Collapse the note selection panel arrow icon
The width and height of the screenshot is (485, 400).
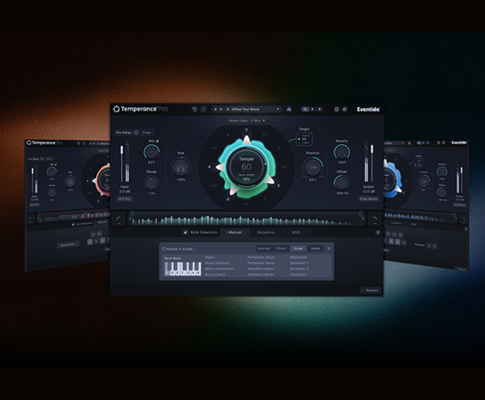pos(378,232)
